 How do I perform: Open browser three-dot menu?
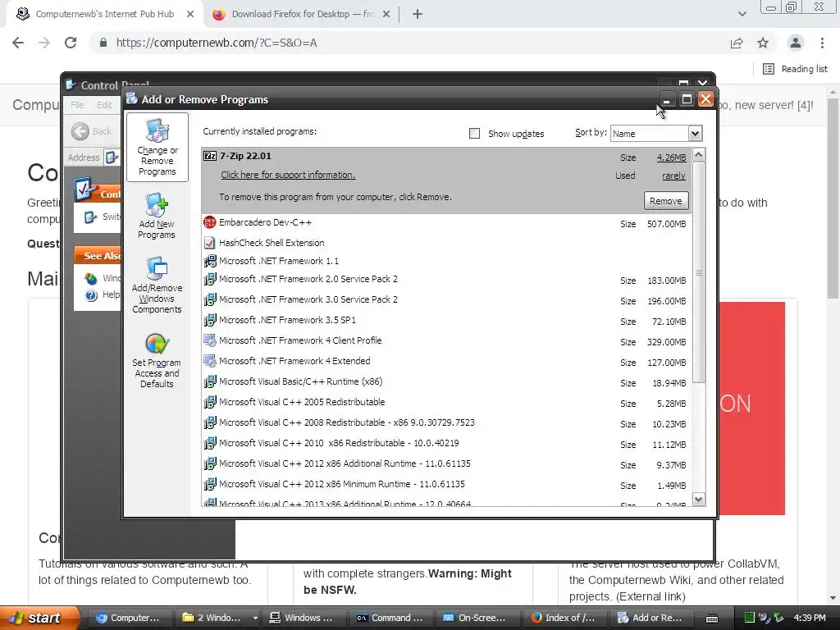tap(822, 43)
